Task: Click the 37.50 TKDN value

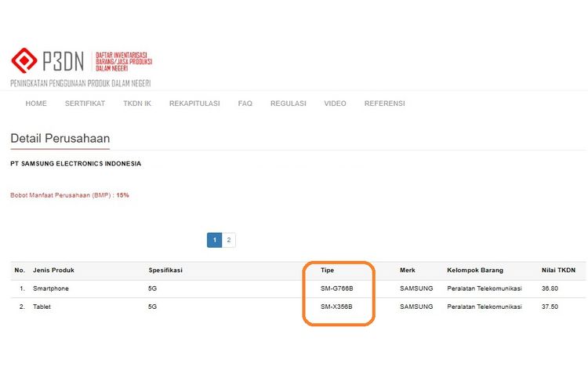Action: pos(550,307)
